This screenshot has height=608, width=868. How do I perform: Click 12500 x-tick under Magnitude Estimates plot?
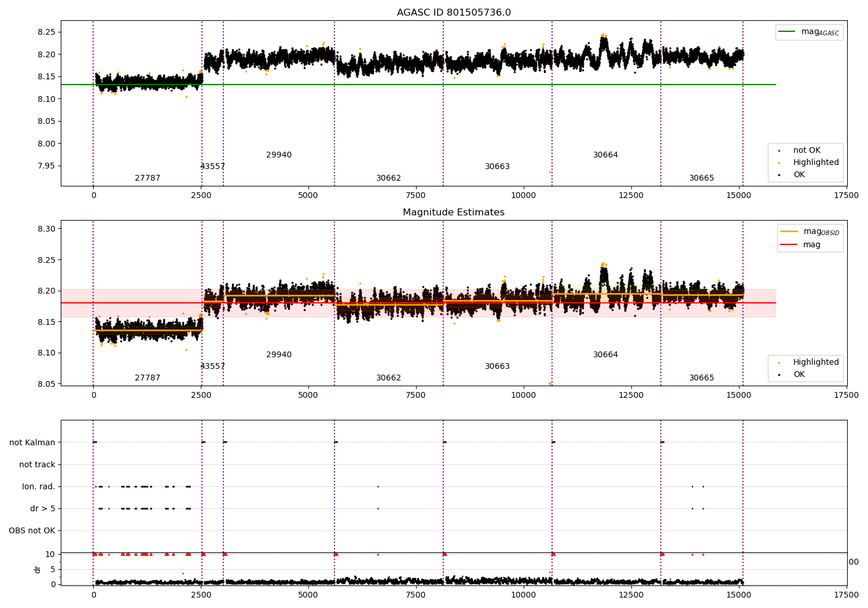631,395
